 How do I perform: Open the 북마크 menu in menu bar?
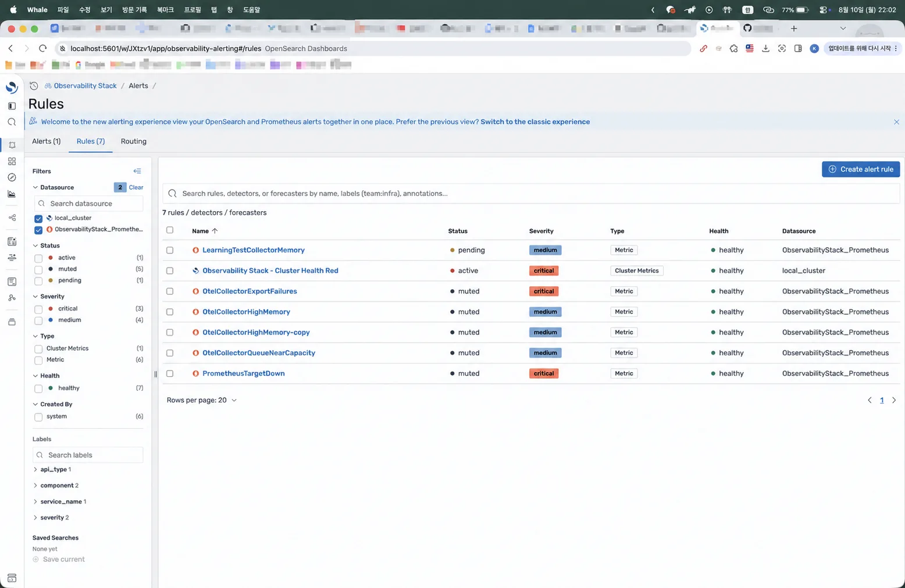pos(165,10)
